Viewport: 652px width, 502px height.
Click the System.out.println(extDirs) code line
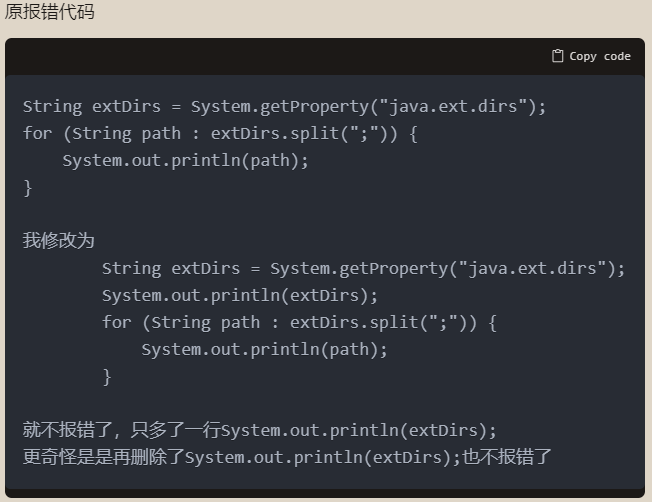240,296
